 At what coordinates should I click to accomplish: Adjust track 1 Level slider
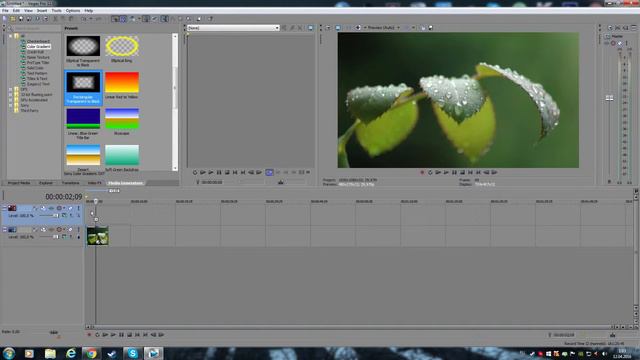point(56,216)
